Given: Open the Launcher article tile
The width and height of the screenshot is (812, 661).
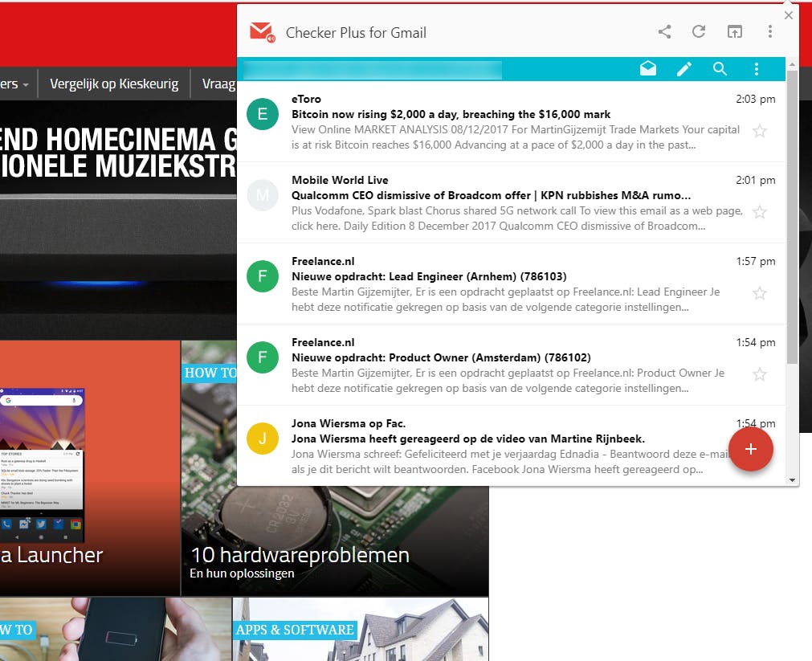Looking at the screenshot, I should 89,467.
